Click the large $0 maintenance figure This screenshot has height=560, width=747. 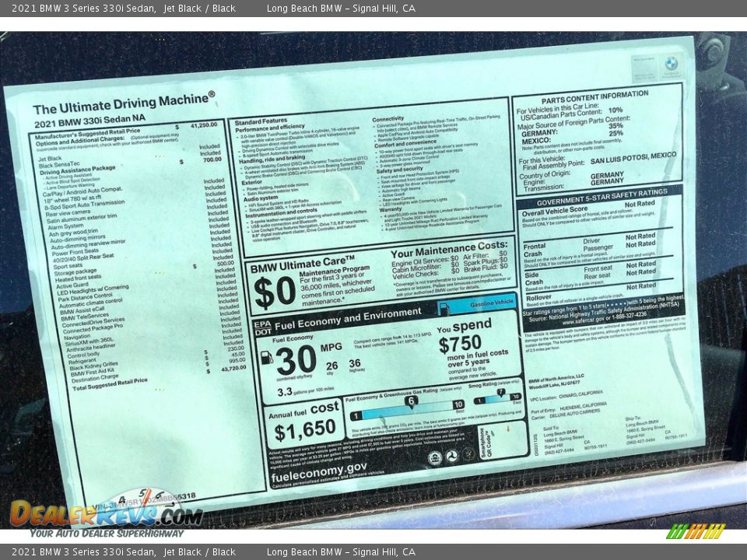[x=275, y=292]
